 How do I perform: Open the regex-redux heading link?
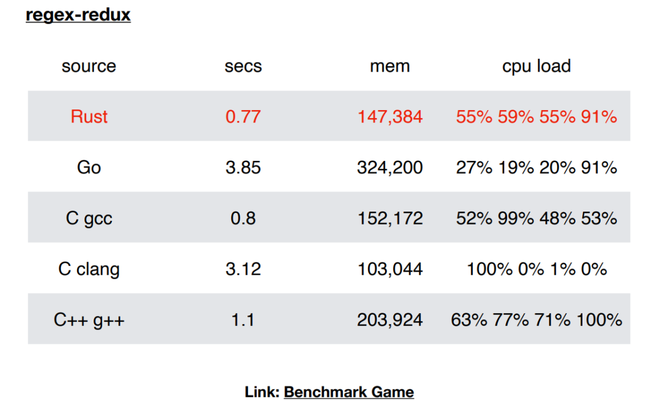[x=78, y=15]
